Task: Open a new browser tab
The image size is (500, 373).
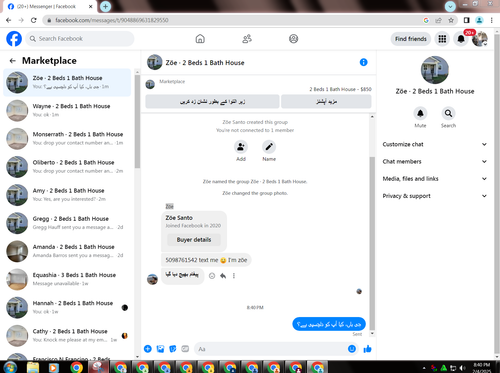Action: (105, 6)
